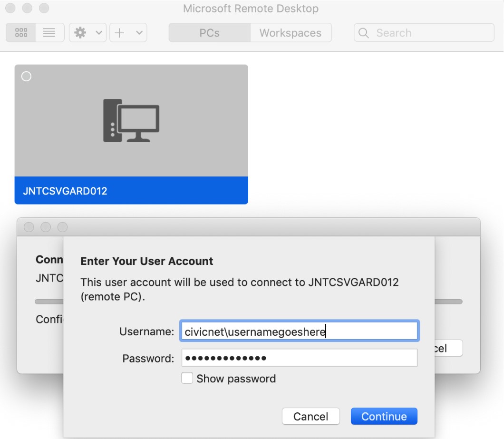Click the Username label
The width and height of the screenshot is (504, 439).
point(146,331)
